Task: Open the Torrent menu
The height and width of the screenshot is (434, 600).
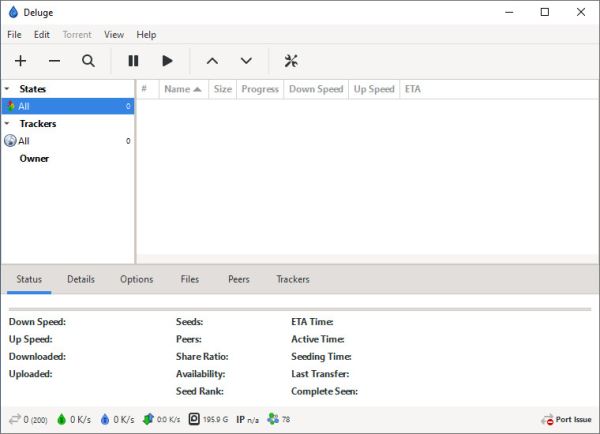Action: (x=77, y=35)
